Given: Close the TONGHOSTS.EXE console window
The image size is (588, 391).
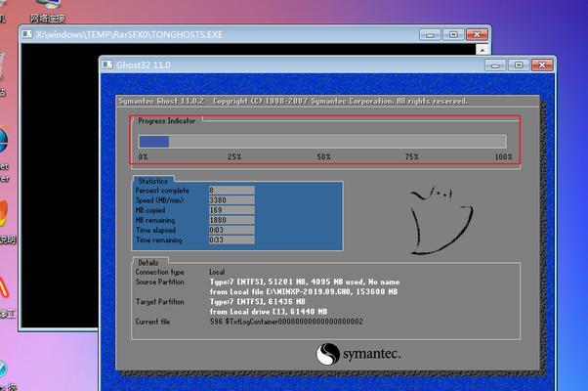Looking at the screenshot, I should [477, 35].
